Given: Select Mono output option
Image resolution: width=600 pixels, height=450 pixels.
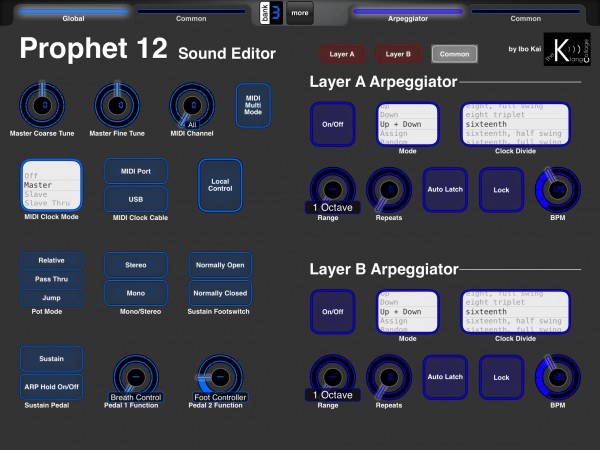Looking at the screenshot, I should click(x=136, y=293).
